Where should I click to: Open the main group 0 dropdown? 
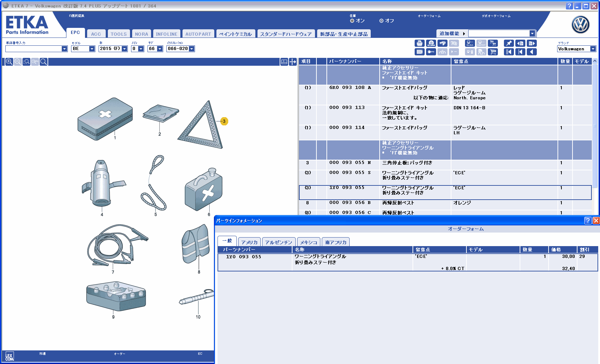point(141,49)
